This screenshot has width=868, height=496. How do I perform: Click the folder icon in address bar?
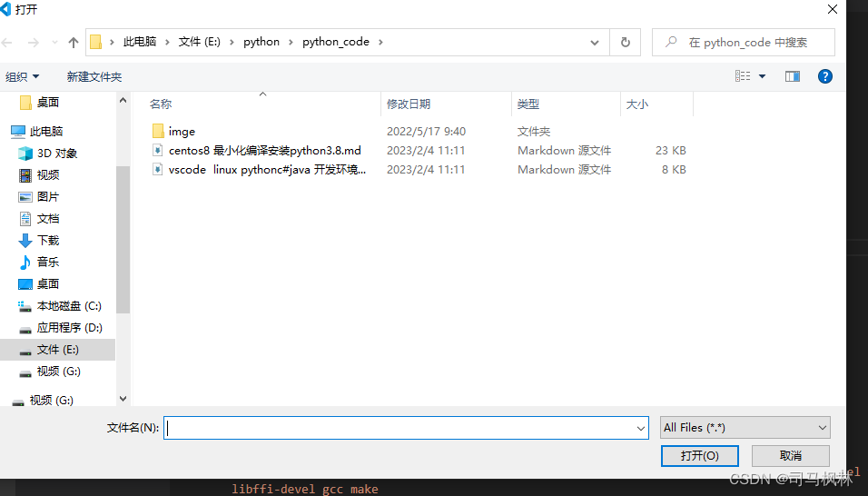[95, 42]
